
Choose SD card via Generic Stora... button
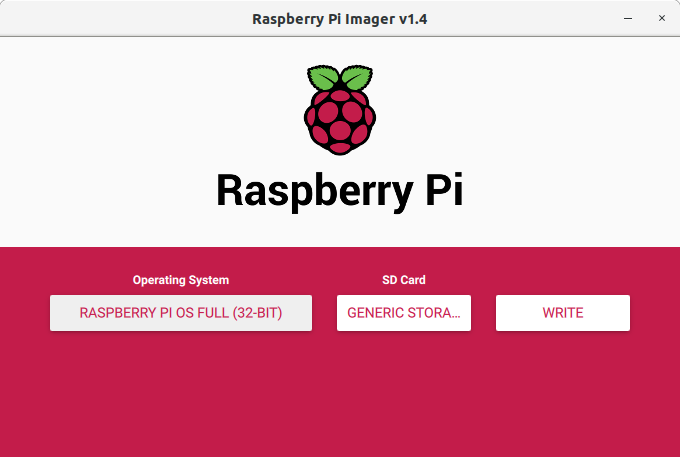tap(404, 313)
